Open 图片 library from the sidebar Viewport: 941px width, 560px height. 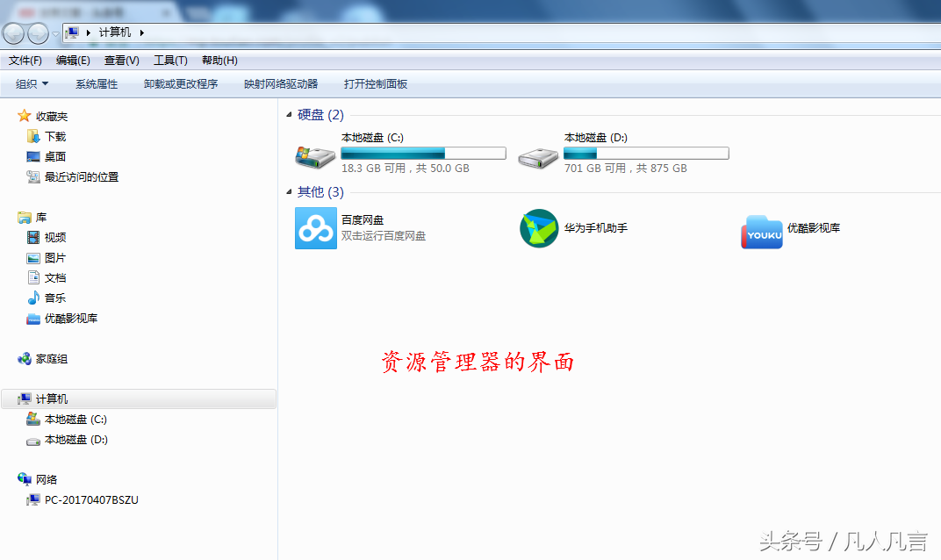[54, 257]
